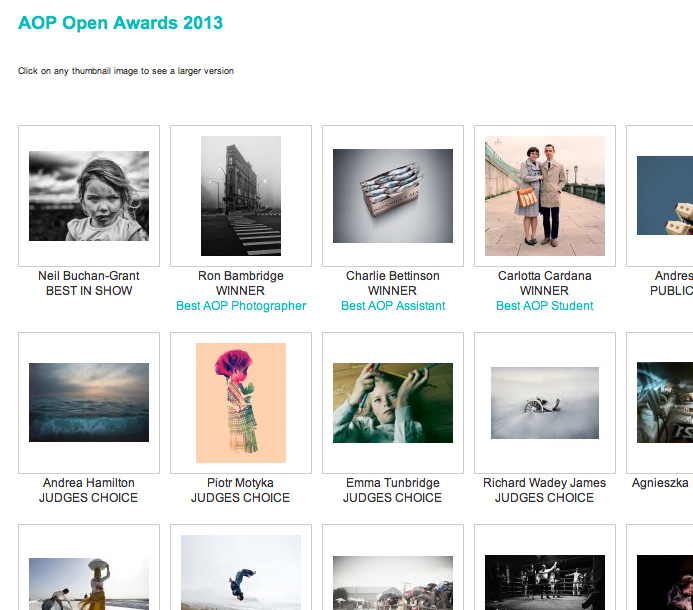Open Carlotta Cardana's couple portrait thumbnail
The height and width of the screenshot is (610, 693).
[x=545, y=196]
